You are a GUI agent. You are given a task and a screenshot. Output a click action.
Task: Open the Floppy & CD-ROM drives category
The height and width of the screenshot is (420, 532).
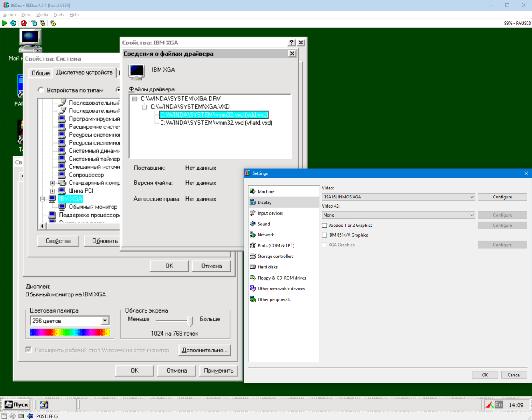click(x=284, y=278)
